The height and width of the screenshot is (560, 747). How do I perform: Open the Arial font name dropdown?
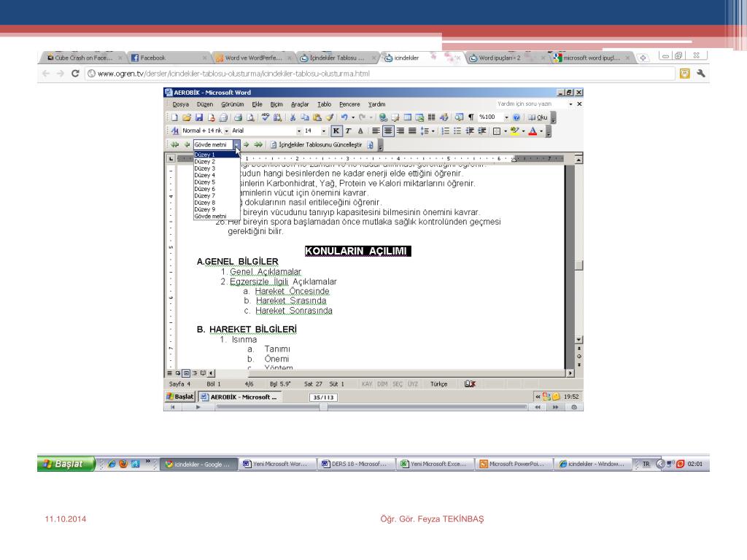[x=299, y=131]
